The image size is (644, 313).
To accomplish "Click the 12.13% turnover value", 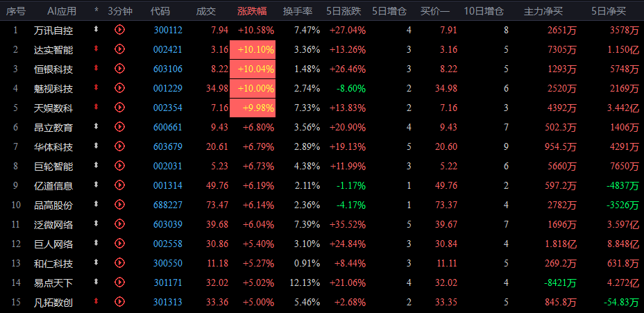I will (305, 283).
